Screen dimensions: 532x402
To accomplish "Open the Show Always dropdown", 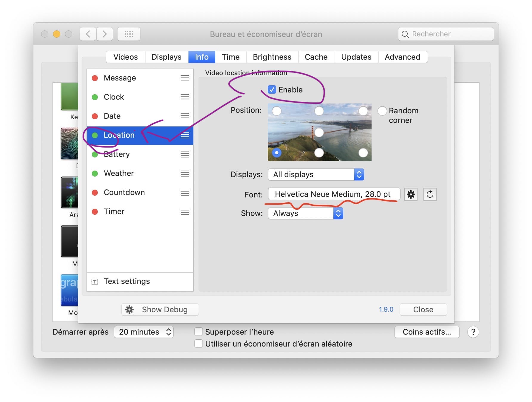I will click(x=306, y=213).
